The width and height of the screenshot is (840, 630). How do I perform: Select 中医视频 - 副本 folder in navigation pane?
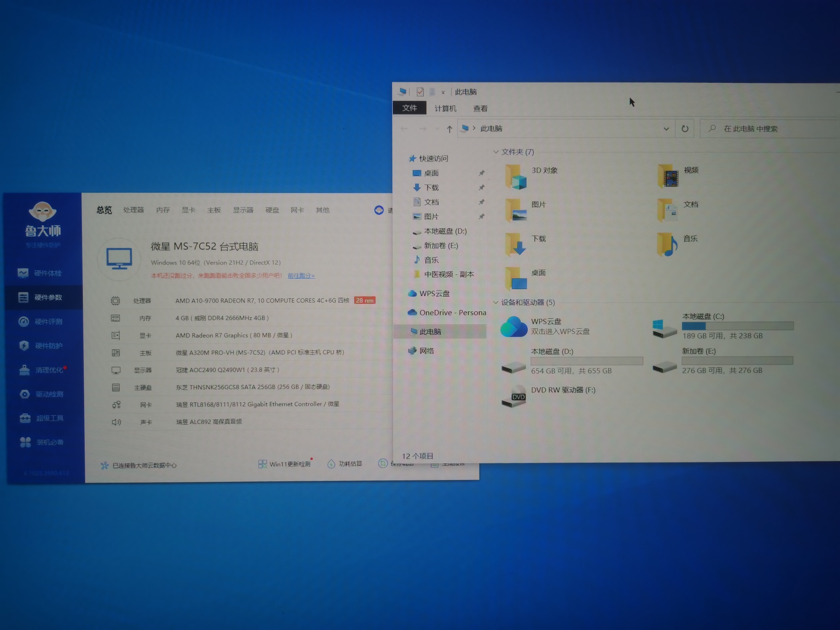click(x=444, y=274)
